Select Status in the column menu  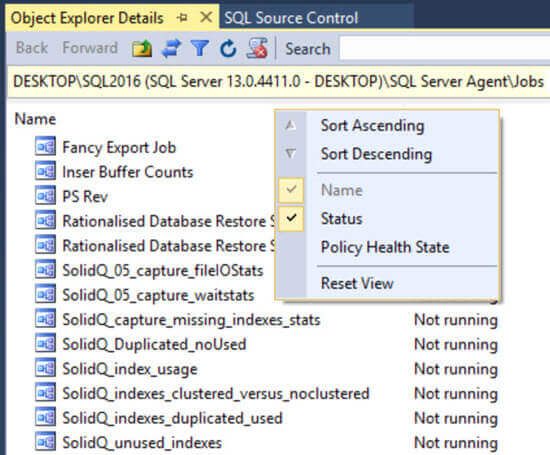[x=341, y=219]
